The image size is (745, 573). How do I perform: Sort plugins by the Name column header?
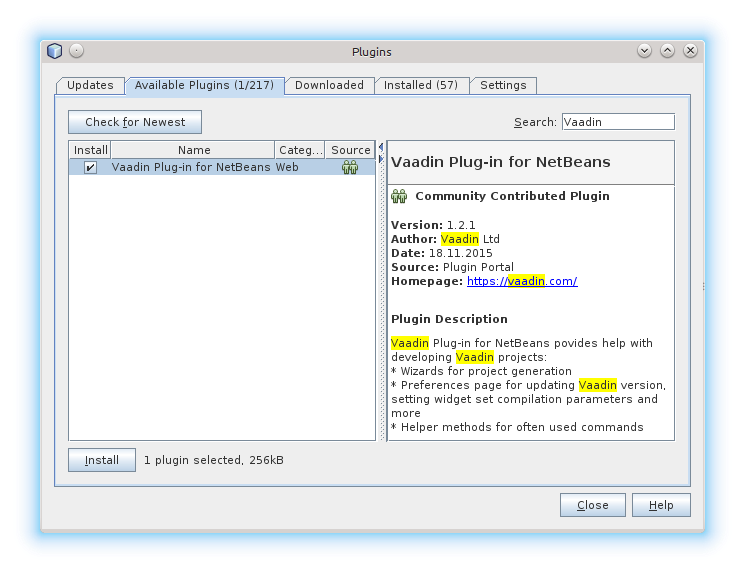point(194,150)
